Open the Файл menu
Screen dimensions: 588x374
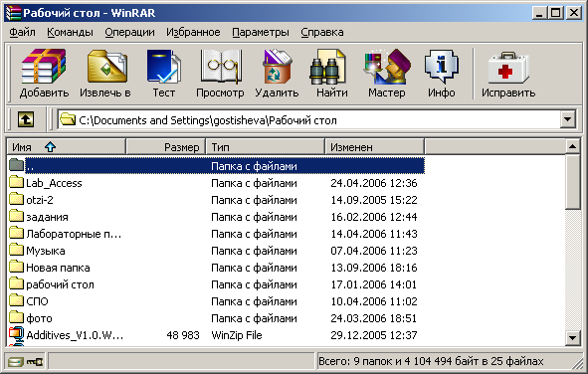tap(22, 32)
